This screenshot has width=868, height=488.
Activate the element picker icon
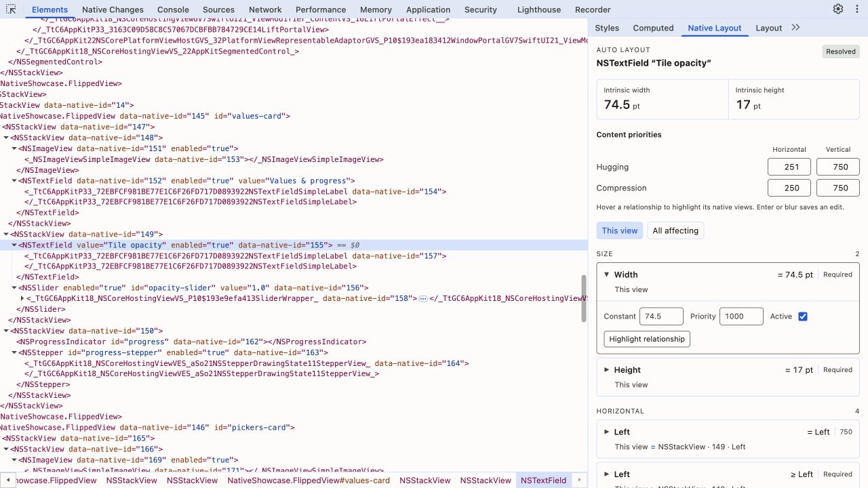(11, 9)
